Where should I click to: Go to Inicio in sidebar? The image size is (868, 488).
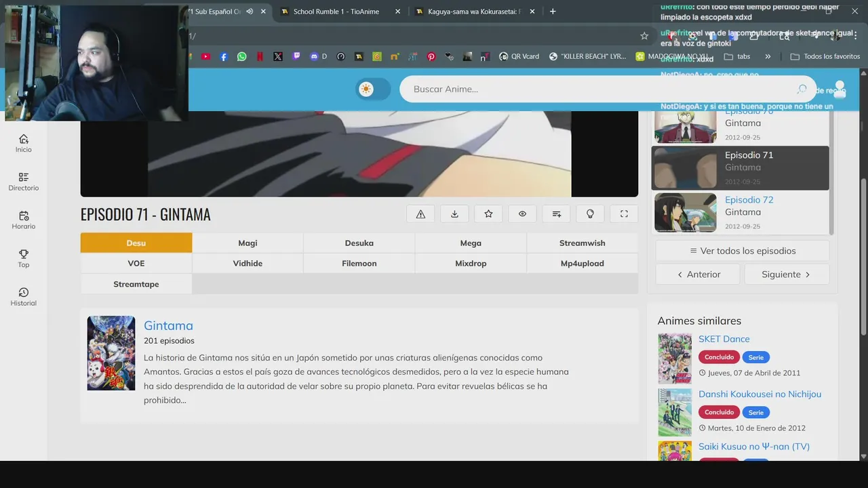coord(24,143)
